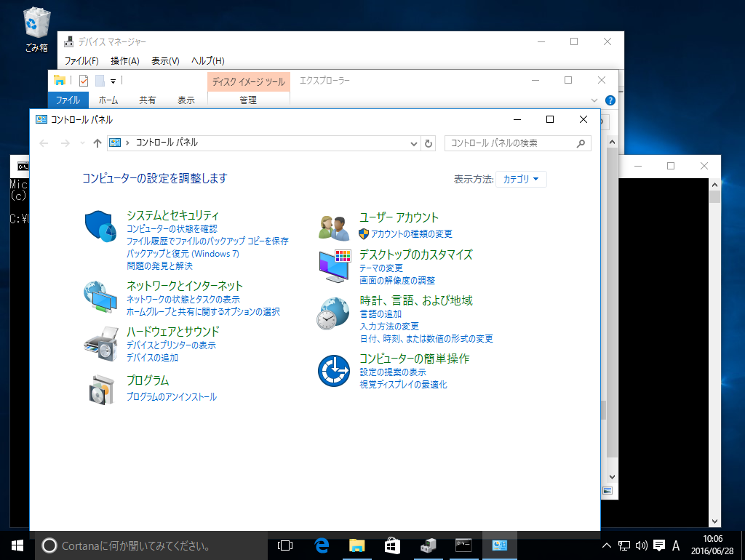This screenshot has width=745, height=560.
Task: Refresh the Control Panel address bar
Action: point(429,143)
